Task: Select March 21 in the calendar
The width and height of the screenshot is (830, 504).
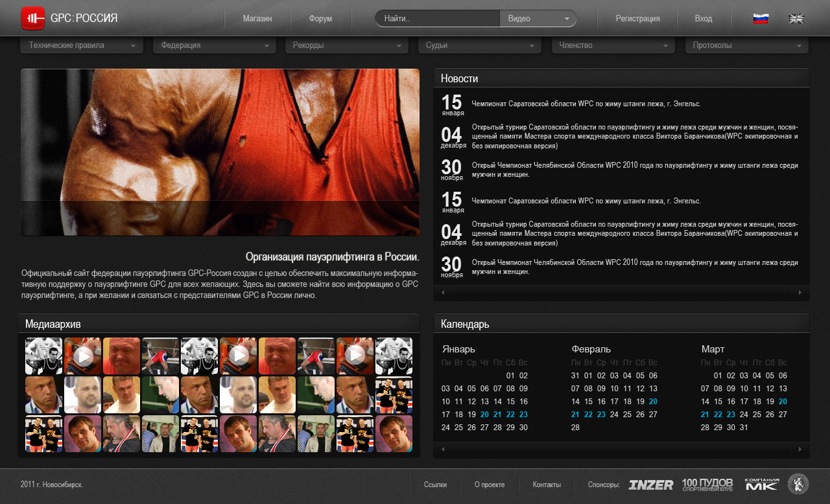Action: (x=705, y=415)
